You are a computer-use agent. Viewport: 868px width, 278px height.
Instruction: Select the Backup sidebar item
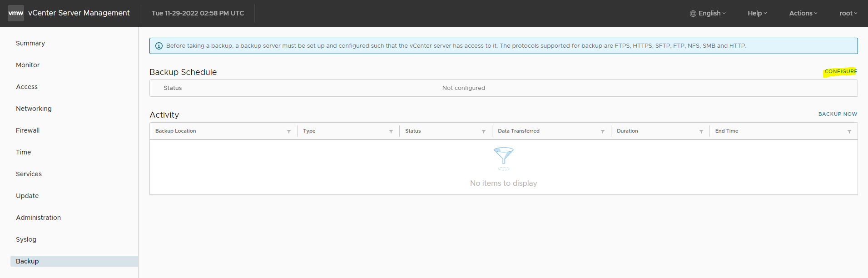pyautogui.click(x=74, y=261)
